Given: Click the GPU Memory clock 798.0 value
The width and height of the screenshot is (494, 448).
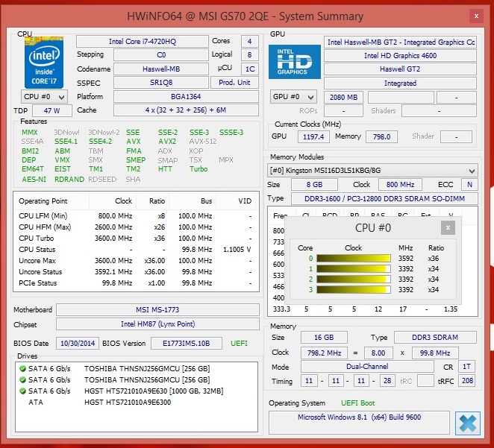Looking at the screenshot, I should click(381, 137).
